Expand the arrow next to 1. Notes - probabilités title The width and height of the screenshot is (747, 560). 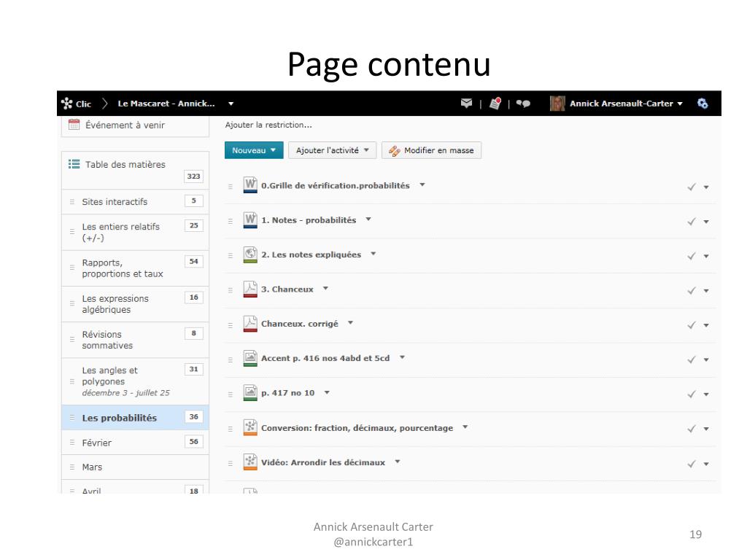tap(368, 219)
